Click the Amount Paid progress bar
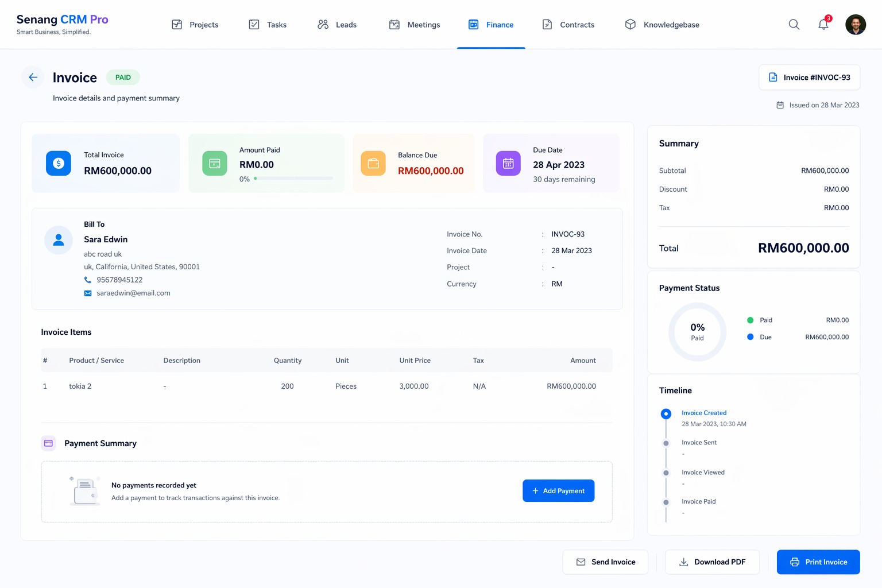 tap(293, 179)
